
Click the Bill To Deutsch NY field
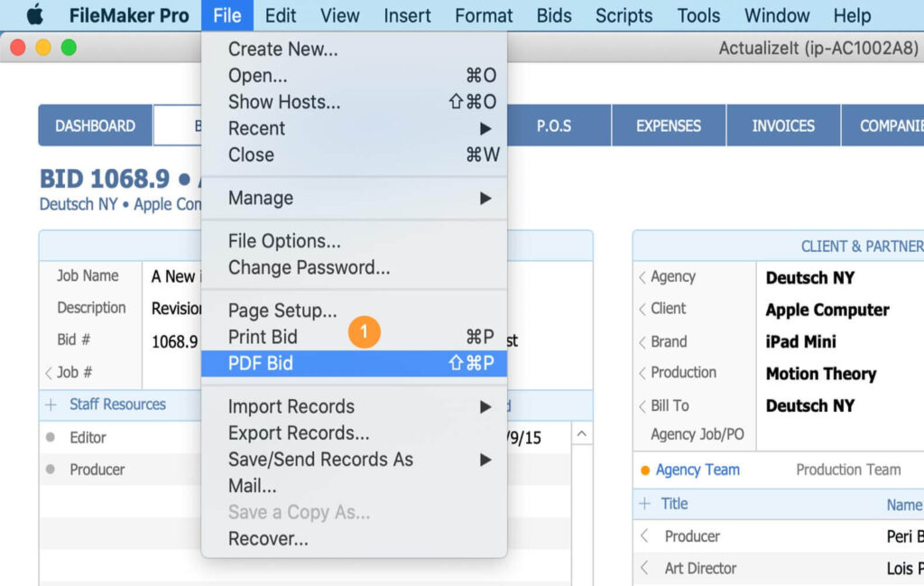tap(810, 406)
